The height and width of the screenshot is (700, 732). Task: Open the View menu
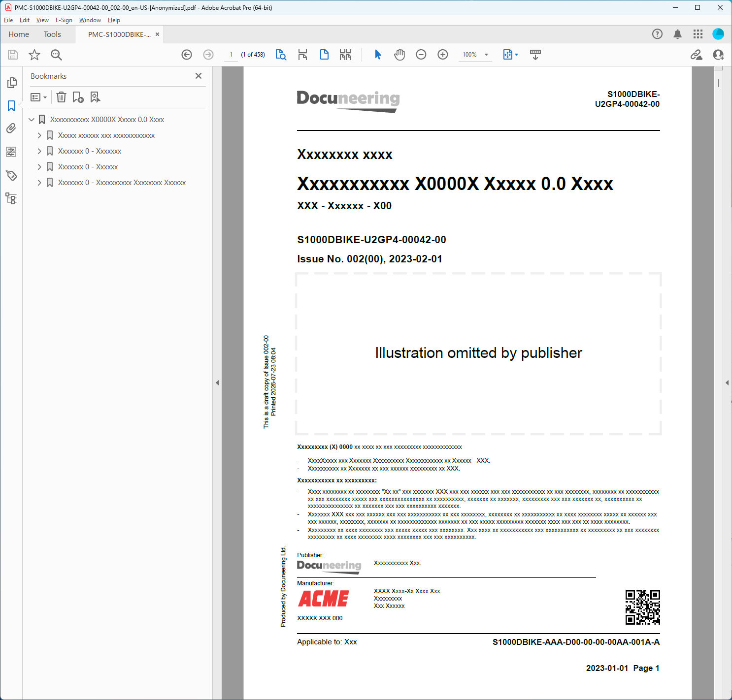[x=42, y=20]
